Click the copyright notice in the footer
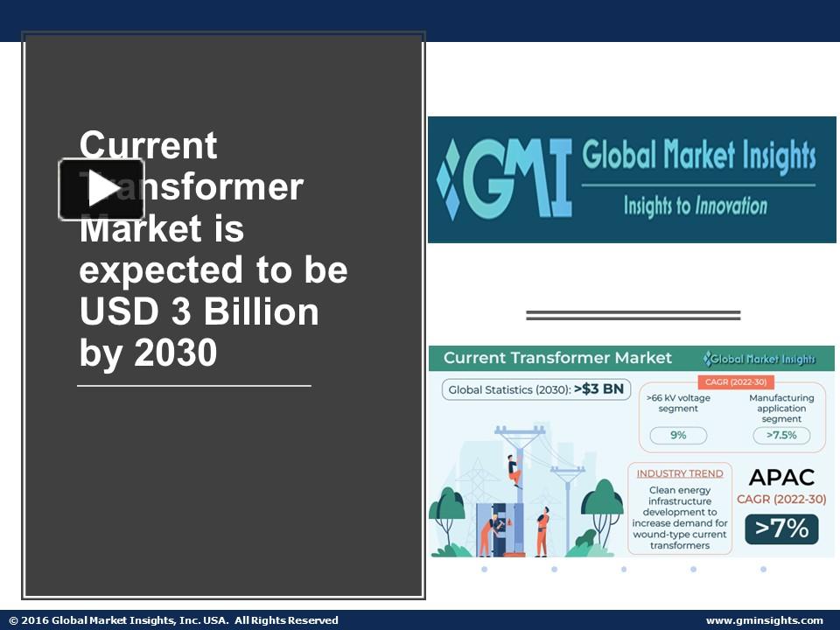This screenshot has width=840, height=630. tap(171, 619)
